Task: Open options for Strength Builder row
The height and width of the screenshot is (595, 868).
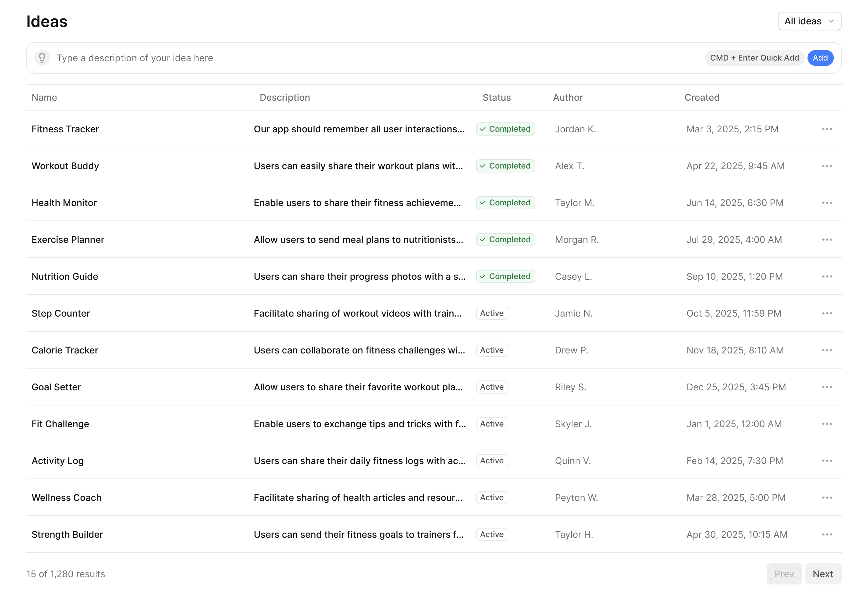Action: [x=827, y=534]
